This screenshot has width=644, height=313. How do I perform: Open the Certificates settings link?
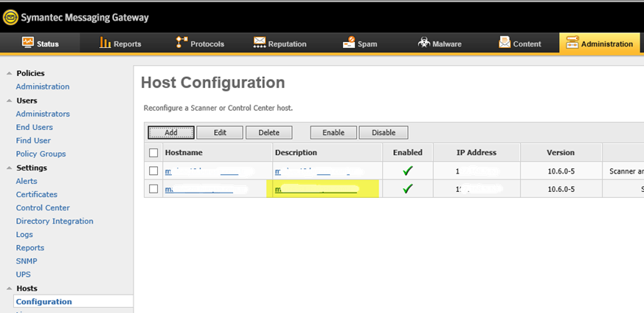[37, 195]
